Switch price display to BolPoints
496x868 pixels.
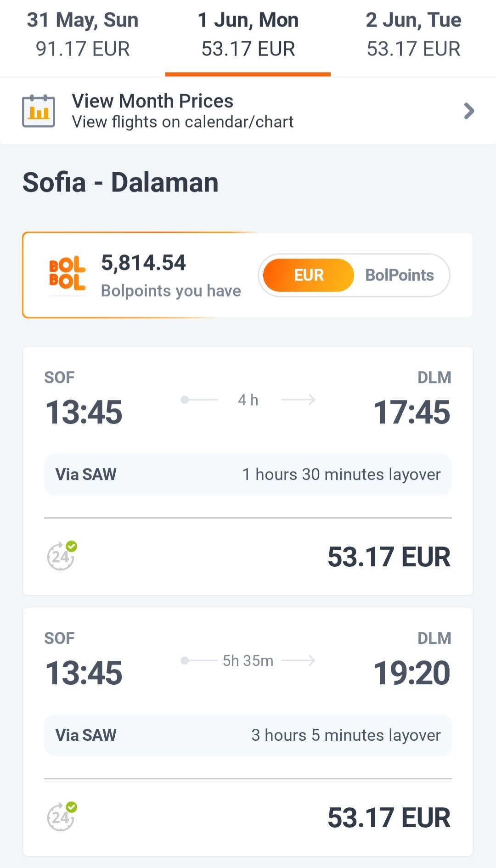(x=399, y=275)
